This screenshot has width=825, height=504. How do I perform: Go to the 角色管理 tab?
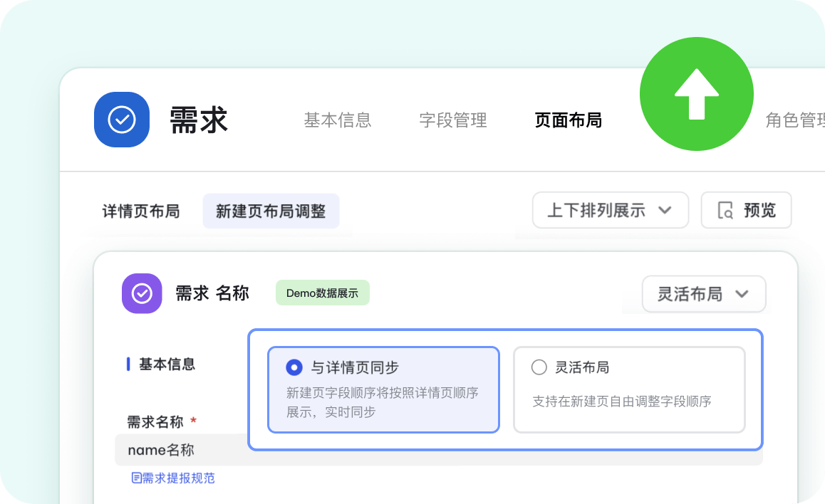(x=794, y=120)
